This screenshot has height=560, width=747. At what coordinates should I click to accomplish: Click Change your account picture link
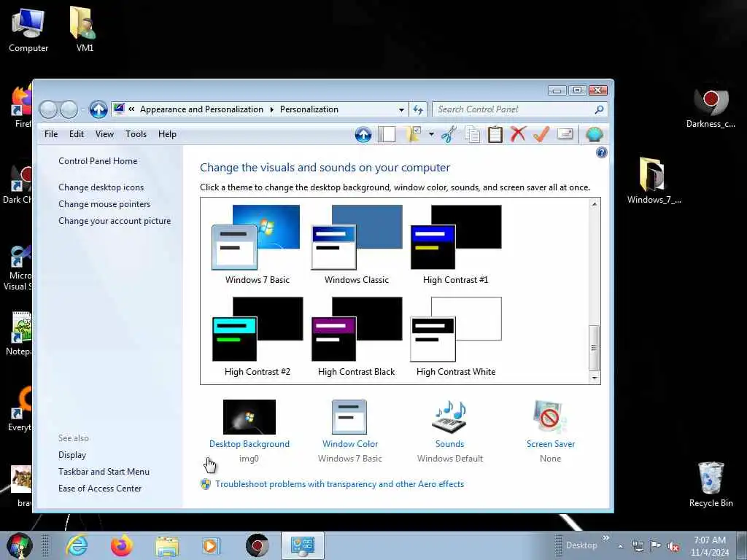(115, 221)
